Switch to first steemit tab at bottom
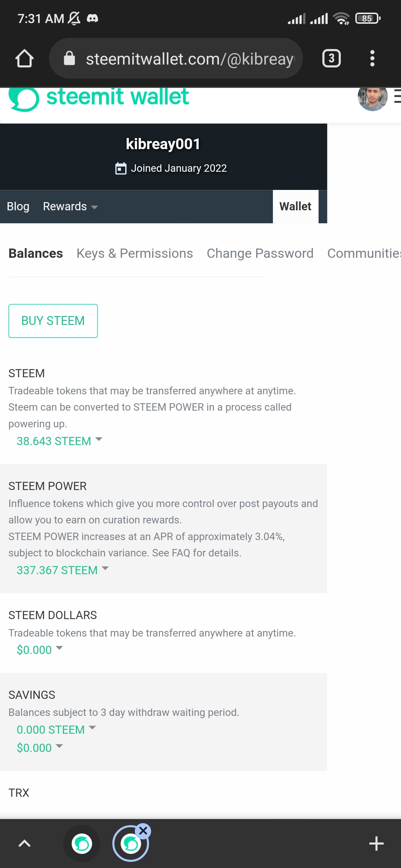 pos(82,844)
